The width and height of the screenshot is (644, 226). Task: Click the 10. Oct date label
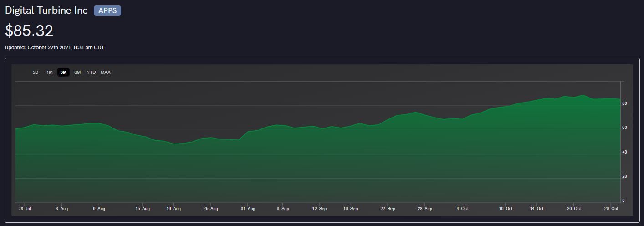point(506,209)
